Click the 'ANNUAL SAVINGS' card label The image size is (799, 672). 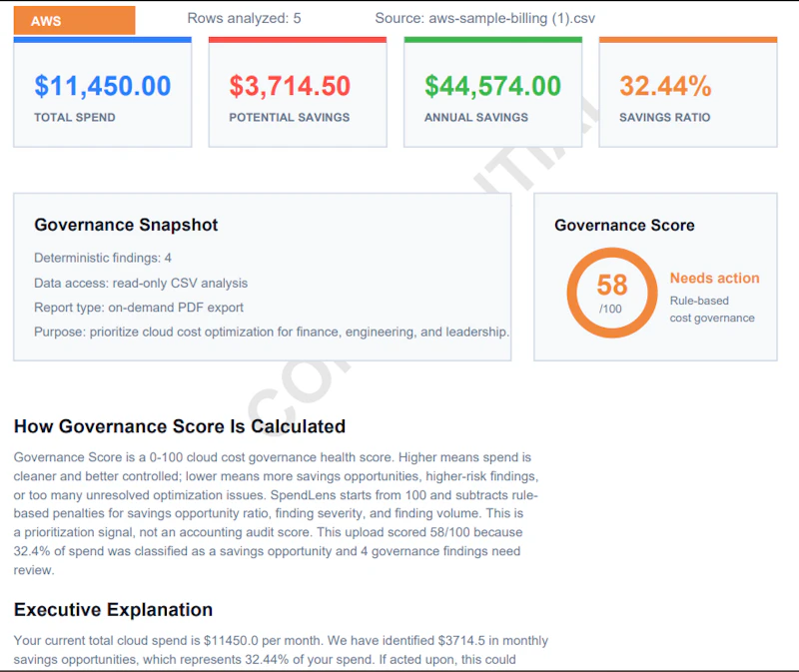click(476, 117)
